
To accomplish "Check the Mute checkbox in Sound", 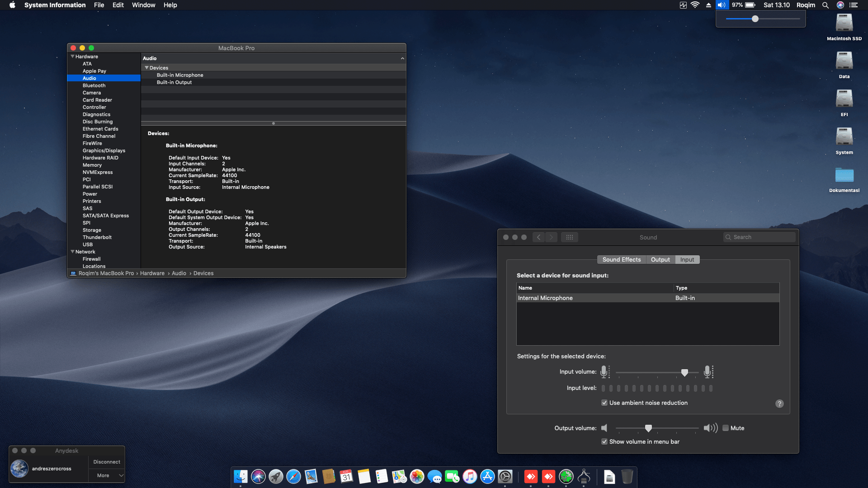I will 726,428.
